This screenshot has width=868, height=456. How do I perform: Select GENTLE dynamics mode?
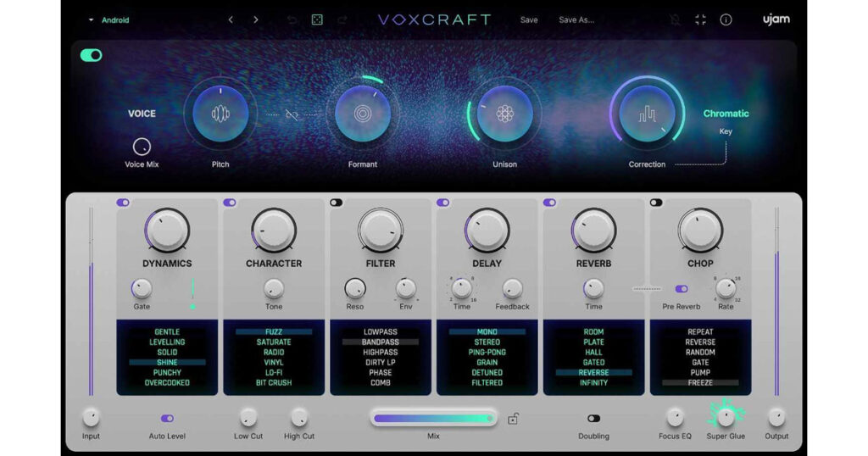pos(167,332)
